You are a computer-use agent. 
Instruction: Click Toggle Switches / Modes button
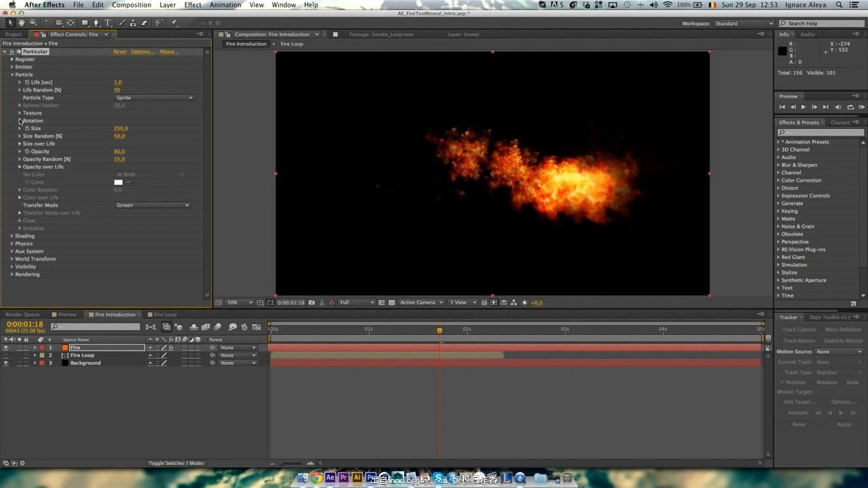(176, 464)
